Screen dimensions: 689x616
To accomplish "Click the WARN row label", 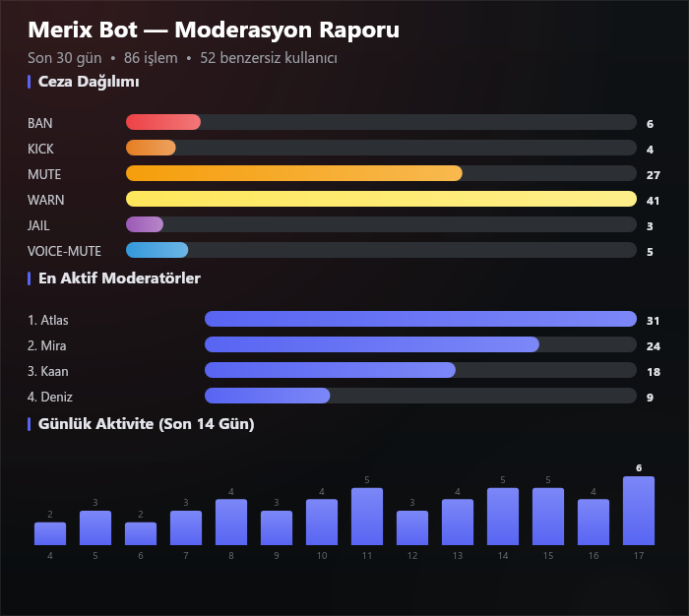I will 45,200.
